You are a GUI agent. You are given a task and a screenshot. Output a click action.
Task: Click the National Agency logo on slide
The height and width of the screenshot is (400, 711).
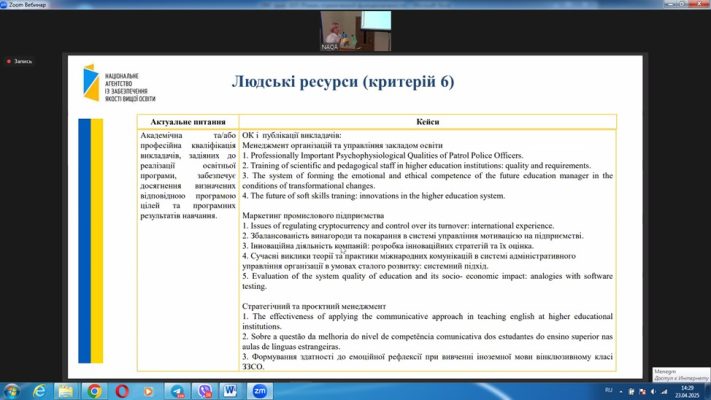pos(119,83)
